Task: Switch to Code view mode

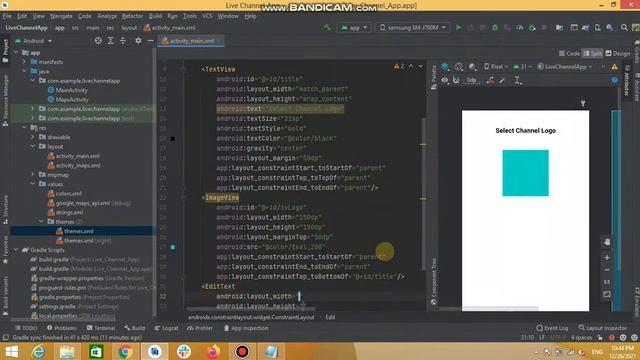Action: click(x=569, y=53)
